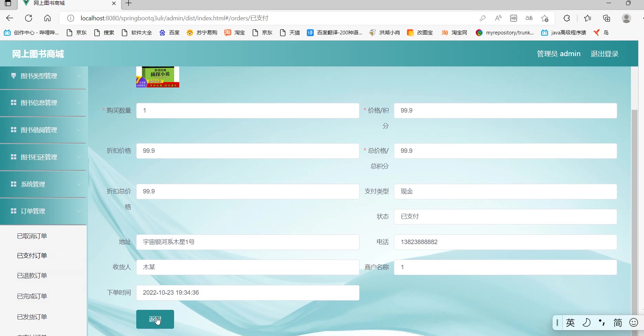Open the 已完成订单 submenu
Viewport: 644px width, 336px height.
[x=32, y=296]
